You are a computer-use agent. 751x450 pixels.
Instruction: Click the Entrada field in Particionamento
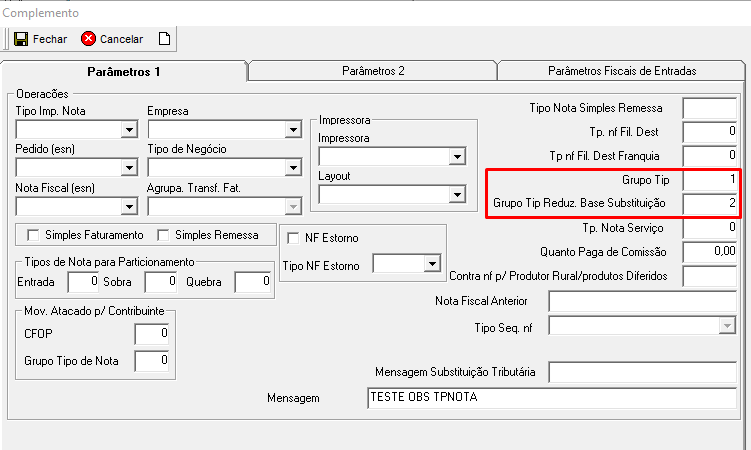coord(83,282)
